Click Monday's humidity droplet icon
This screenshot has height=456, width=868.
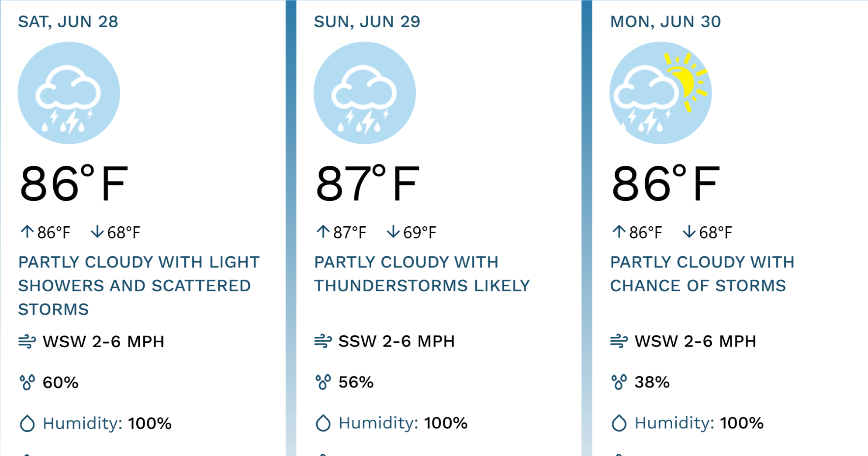619,423
